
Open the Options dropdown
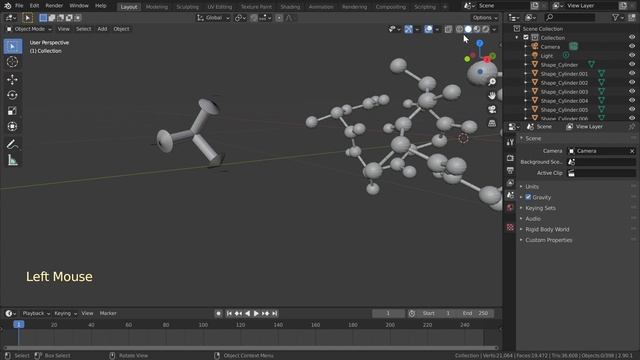tap(485, 18)
